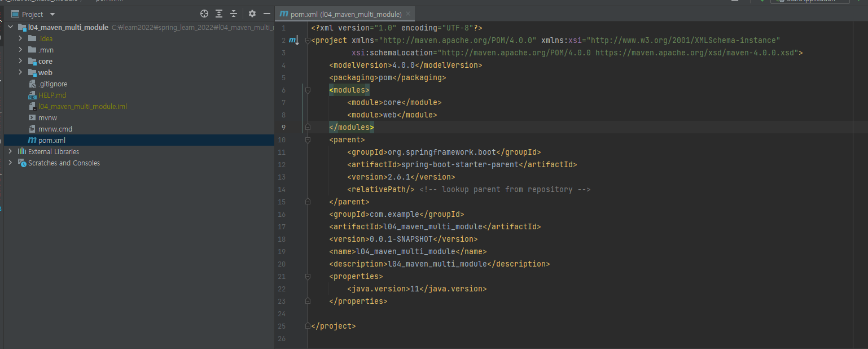Click the java.version value 11
This screenshot has height=349, width=868.
[415, 289]
